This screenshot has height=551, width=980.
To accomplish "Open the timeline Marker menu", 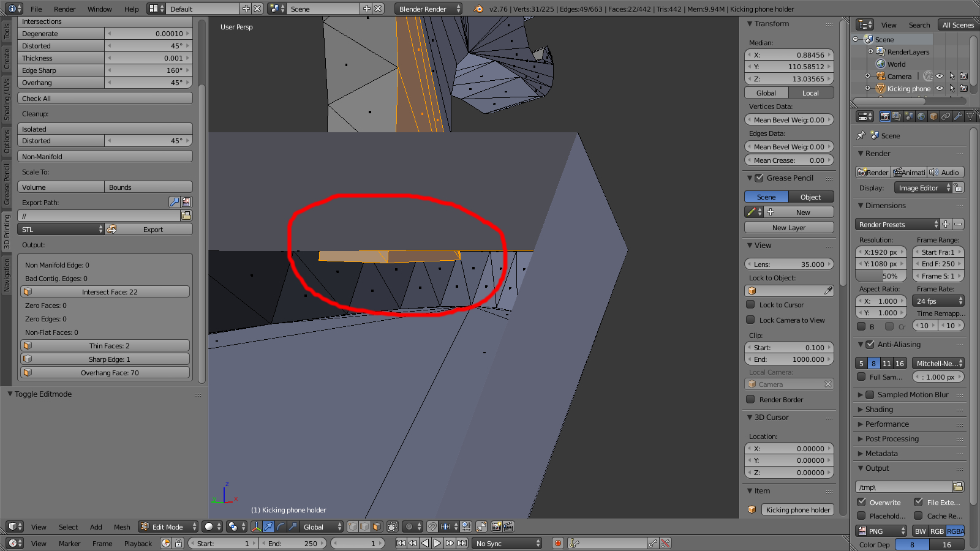I will [69, 544].
